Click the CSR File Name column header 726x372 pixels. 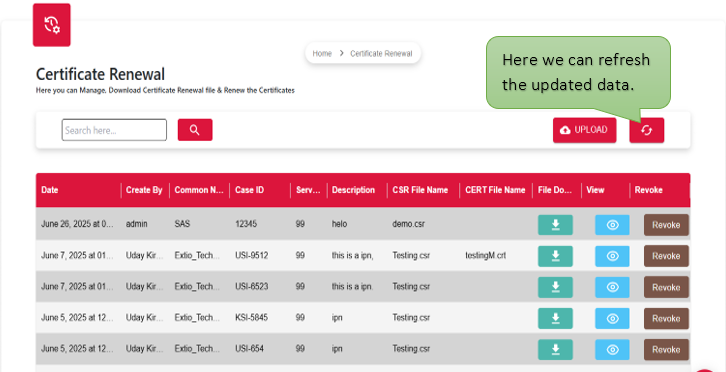420,190
